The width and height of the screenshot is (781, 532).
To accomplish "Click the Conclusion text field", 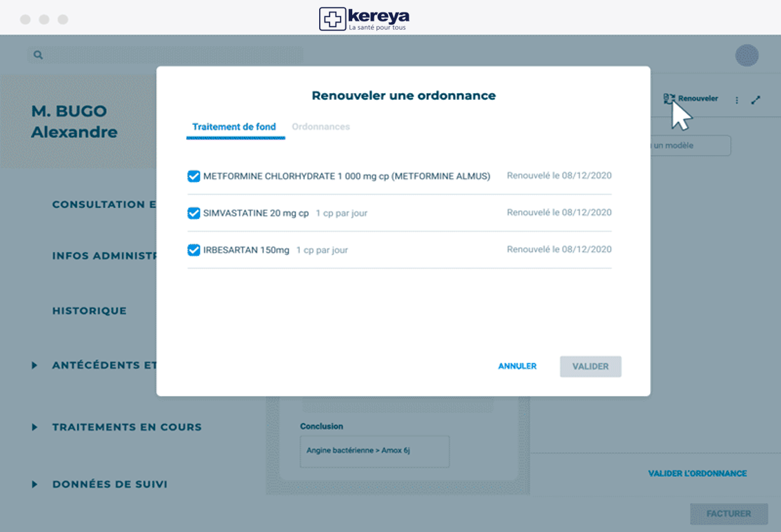I will click(374, 451).
